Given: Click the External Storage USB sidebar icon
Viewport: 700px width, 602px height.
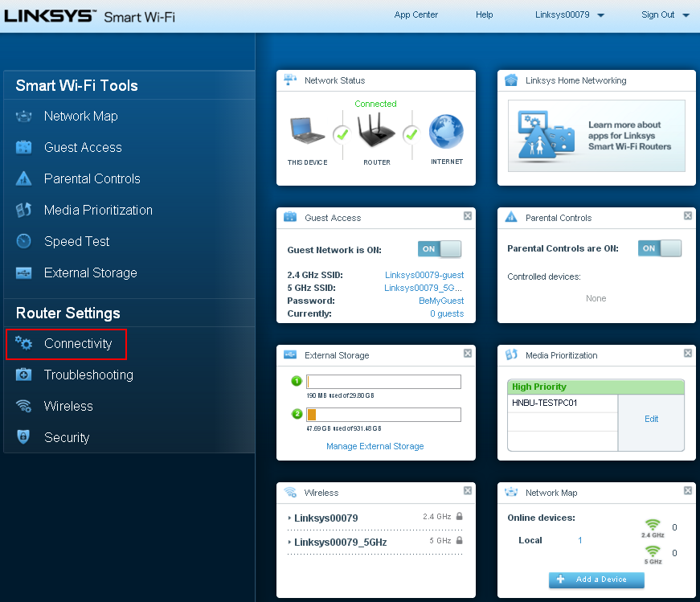Looking at the screenshot, I should pos(23,272).
